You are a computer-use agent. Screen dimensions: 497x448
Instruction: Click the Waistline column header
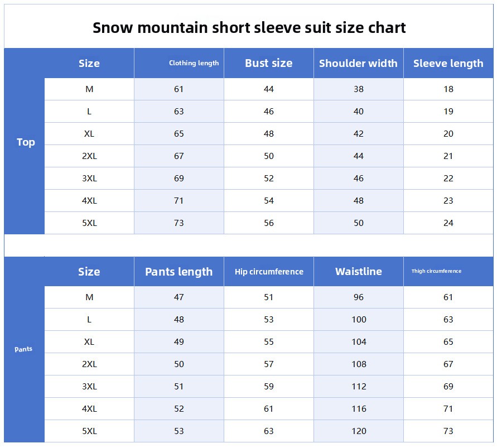[x=359, y=271]
